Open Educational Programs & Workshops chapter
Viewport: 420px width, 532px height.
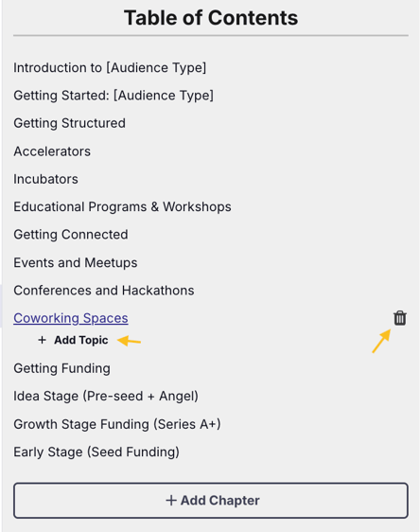tap(122, 207)
